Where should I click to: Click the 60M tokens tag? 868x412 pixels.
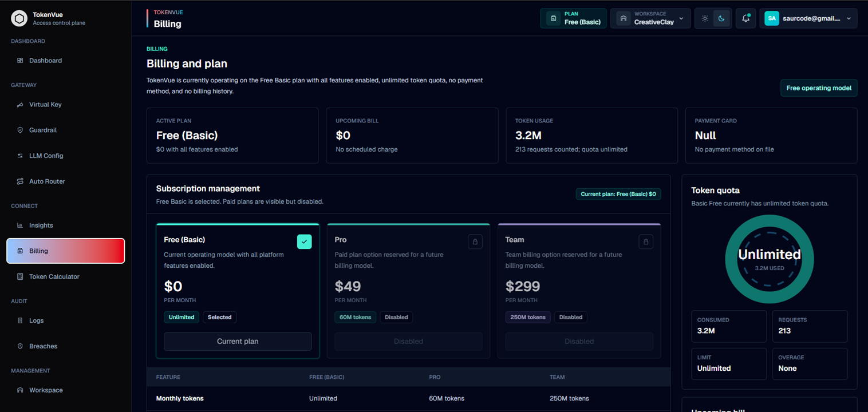pos(356,317)
